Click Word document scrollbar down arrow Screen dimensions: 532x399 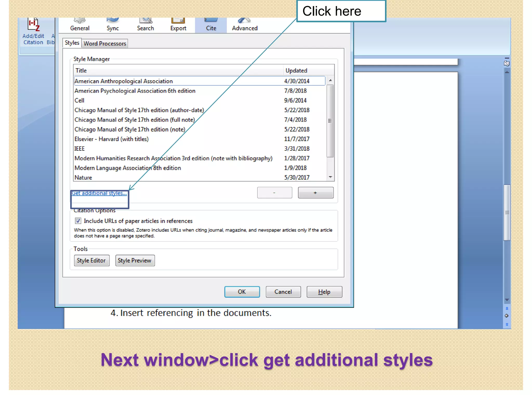point(507,300)
